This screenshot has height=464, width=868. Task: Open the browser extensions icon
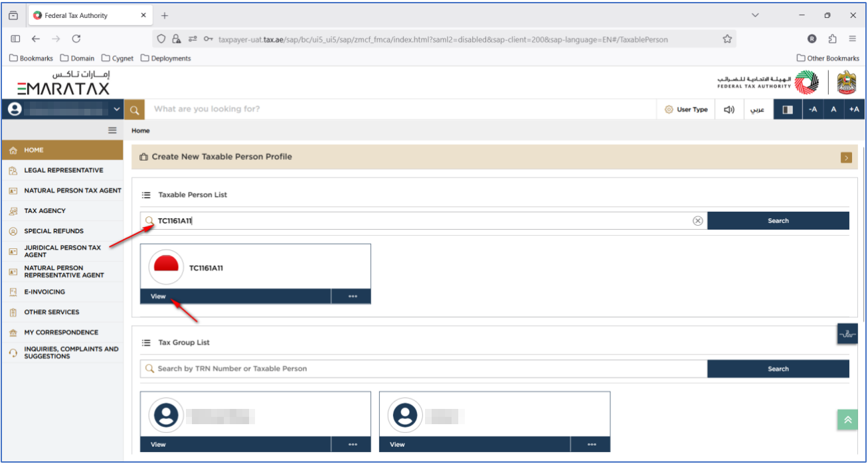click(833, 39)
